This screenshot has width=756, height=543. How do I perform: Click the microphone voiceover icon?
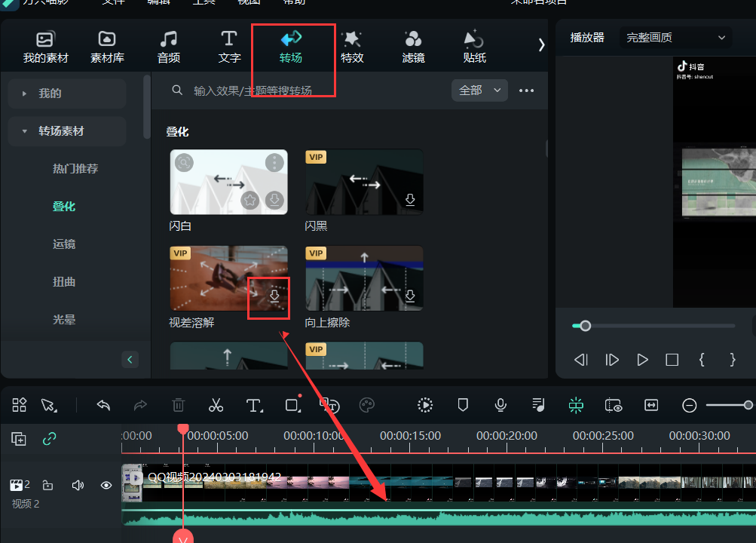[x=500, y=405]
